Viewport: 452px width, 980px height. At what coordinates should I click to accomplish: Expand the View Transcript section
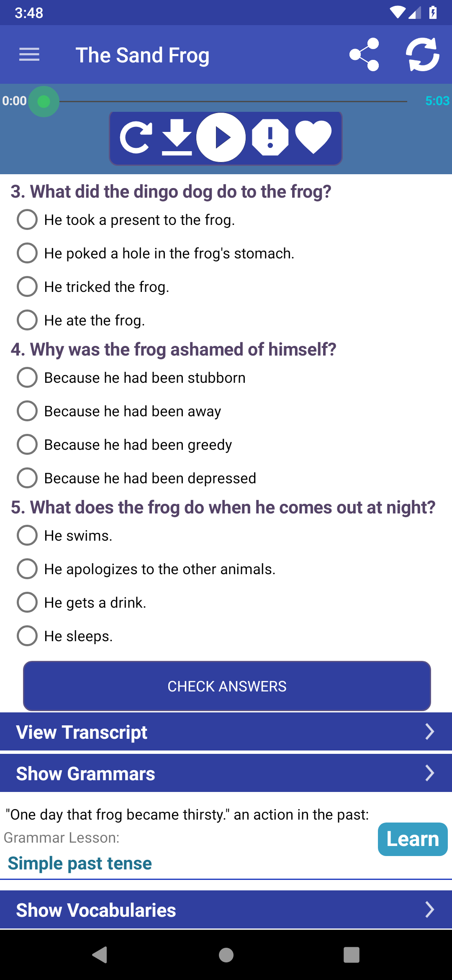pos(226,732)
